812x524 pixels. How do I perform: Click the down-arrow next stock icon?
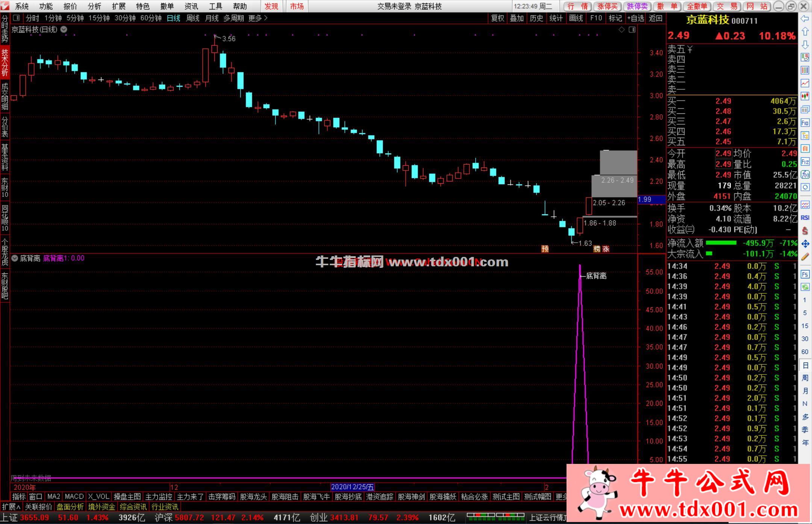click(805, 45)
